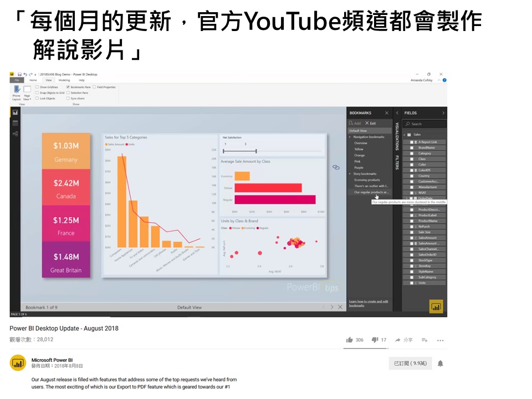Click the Germany $1.03M orange card
Image resolution: width=532 pixels, height=399 pixels.
(66, 151)
